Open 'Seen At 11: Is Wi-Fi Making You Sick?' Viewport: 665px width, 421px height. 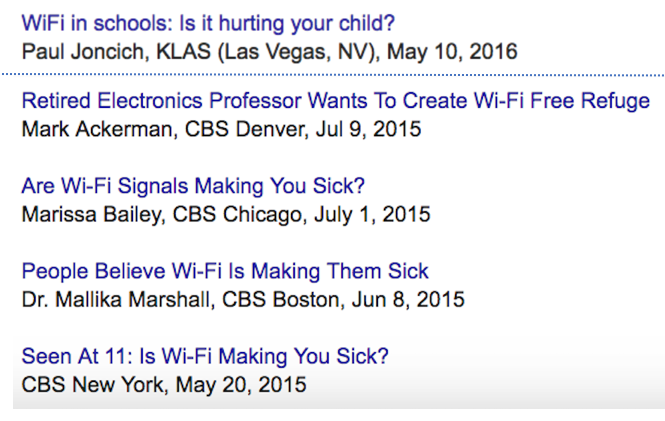(x=205, y=356)
